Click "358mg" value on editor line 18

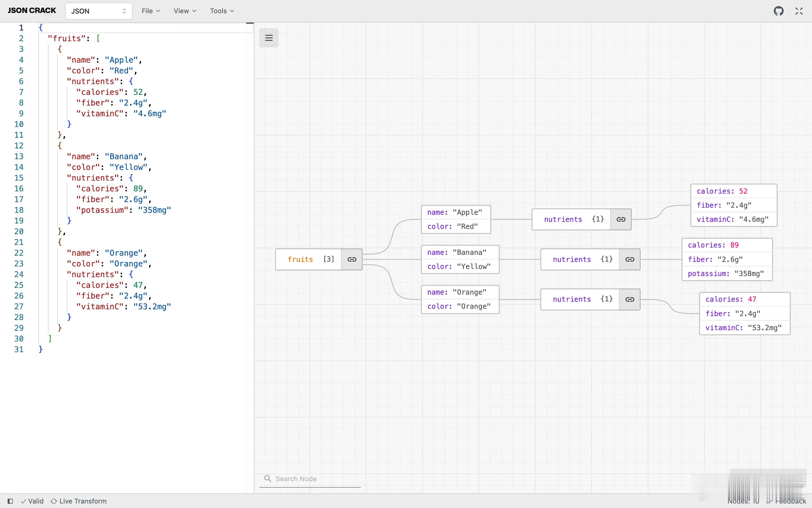tap(154, 210)
